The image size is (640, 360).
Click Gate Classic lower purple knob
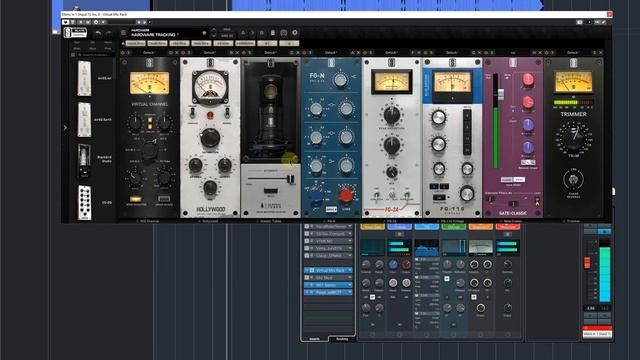pyautogui.click(x=527, y=147)
